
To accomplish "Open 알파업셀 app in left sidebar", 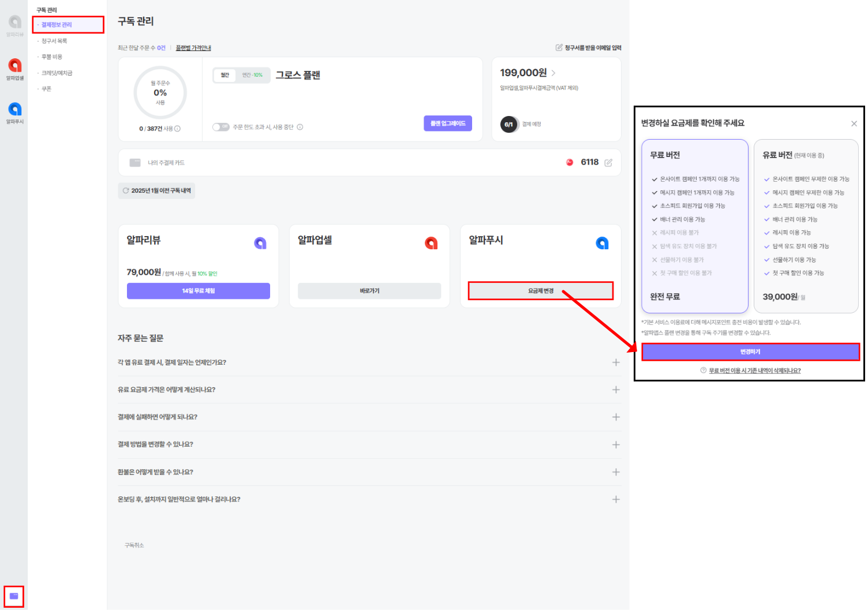I will point(15,69).
